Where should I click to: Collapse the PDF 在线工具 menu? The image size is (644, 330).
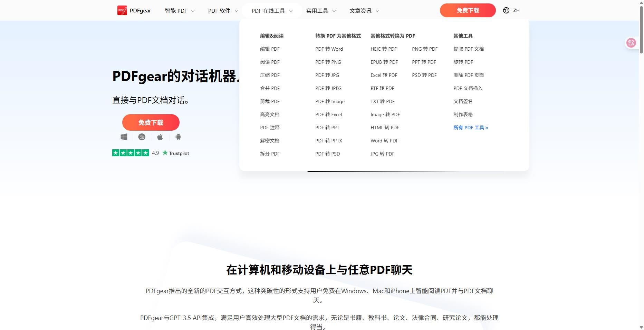[272, 11]
